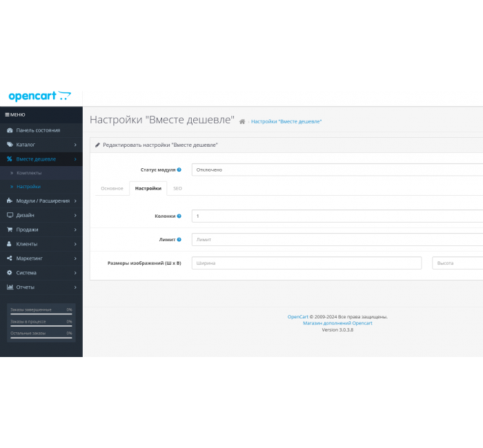
Task: Open Панель состояния in the sidebar
Action: 41,130
